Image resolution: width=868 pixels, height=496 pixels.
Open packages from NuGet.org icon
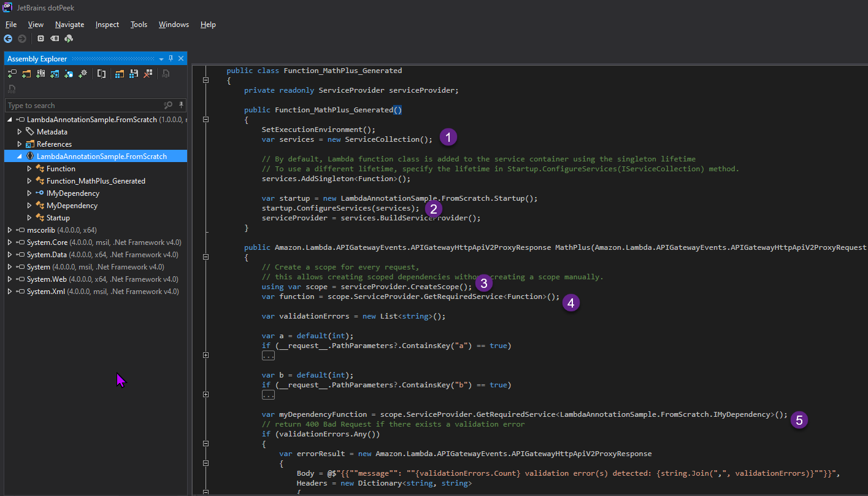(x=69, y=73)
